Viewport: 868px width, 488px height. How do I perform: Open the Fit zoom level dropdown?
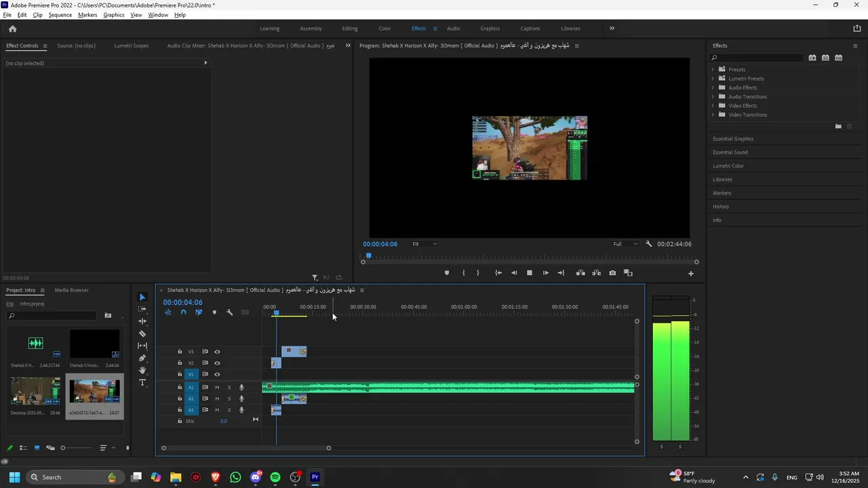425,244
